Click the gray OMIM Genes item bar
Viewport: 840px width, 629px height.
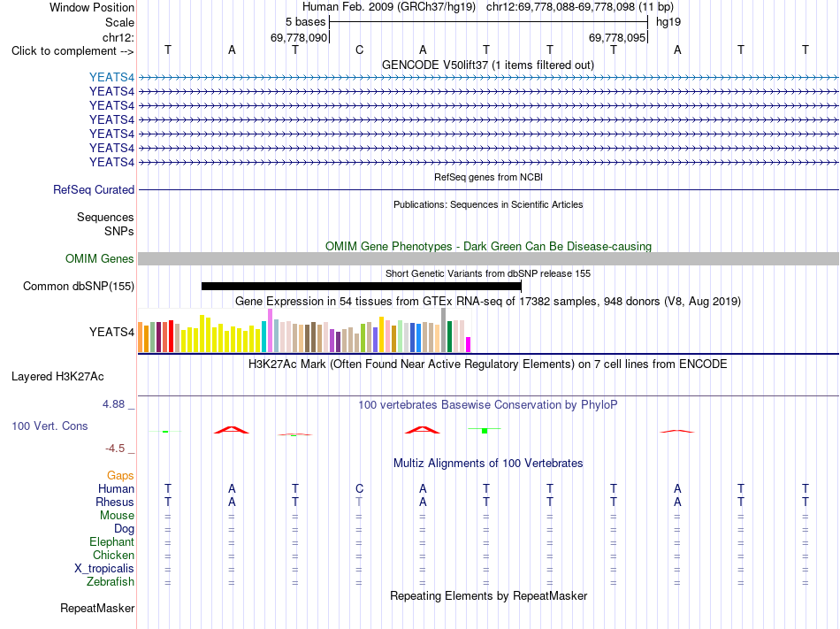(488, 259)
